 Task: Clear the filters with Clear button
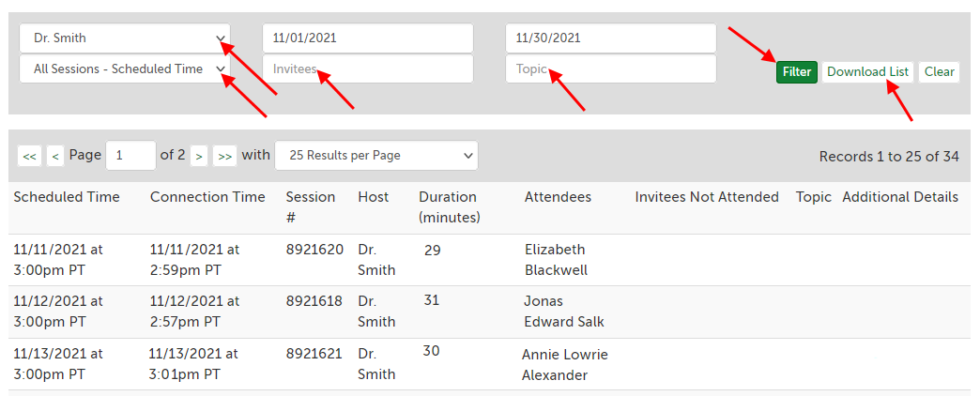pyautogui.click(x=939, y=72)
